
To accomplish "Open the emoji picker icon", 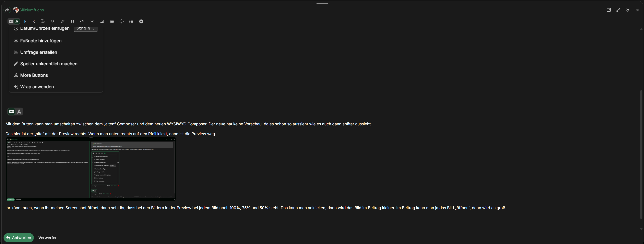I will tap(122, 21).
